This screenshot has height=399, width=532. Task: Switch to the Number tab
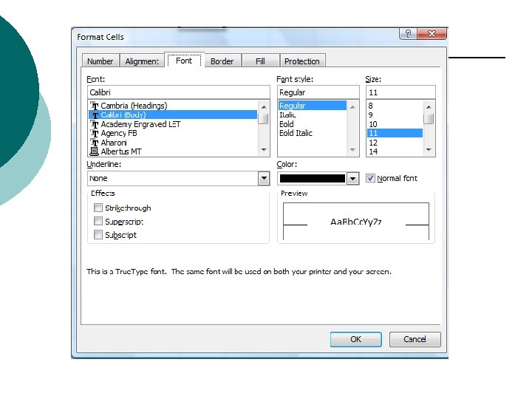point(100,61)
